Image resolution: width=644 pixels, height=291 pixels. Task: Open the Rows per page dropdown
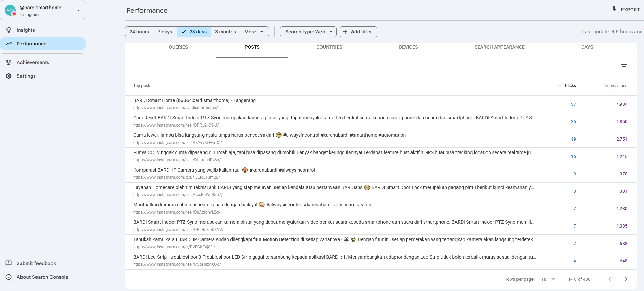pos(548,279)
